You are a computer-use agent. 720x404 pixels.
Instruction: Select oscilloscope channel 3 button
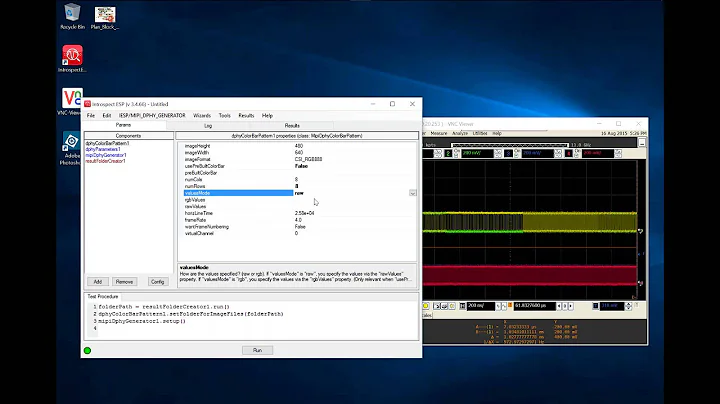tap(508, 153)
